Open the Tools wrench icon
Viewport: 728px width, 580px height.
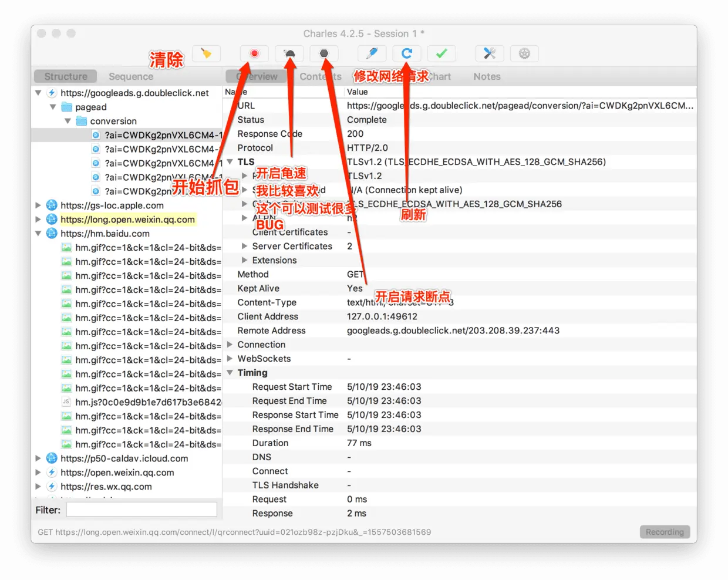[x=489, y=53]
